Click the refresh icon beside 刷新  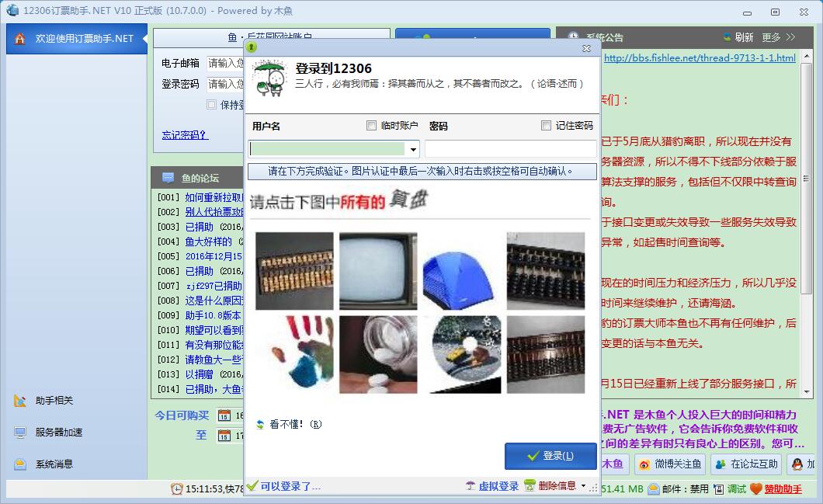tap(727, 37)
